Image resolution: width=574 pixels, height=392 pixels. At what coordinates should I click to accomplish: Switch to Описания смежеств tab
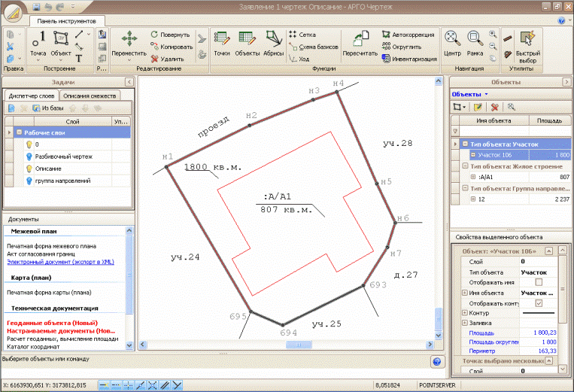tap(90, 96)
